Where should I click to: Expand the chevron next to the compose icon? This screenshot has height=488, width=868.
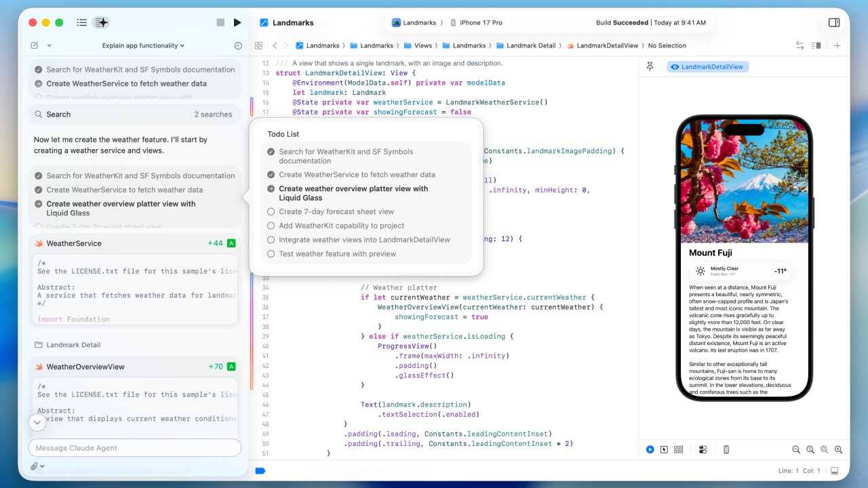(48, 45)
